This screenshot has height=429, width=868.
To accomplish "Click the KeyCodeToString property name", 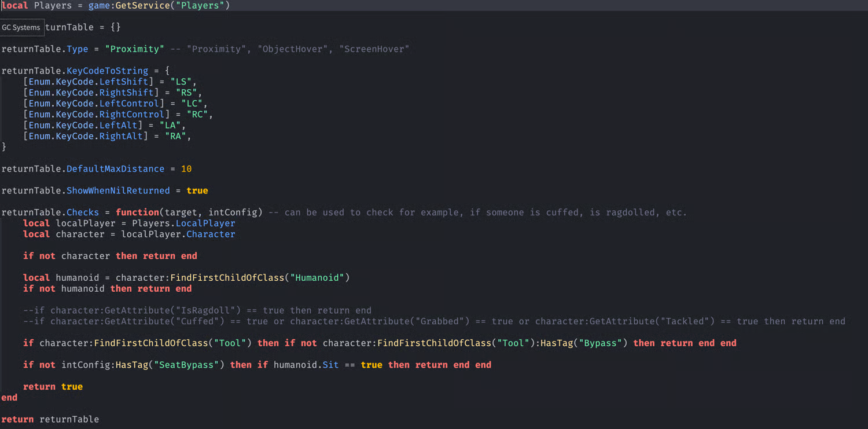I will (108, 71).
